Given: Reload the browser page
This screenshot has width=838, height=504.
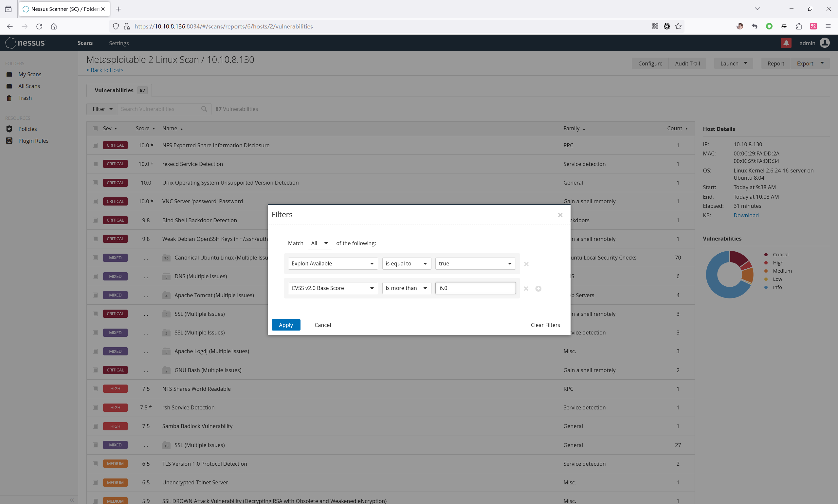Looking at the screenshot, I should [39, 26].
